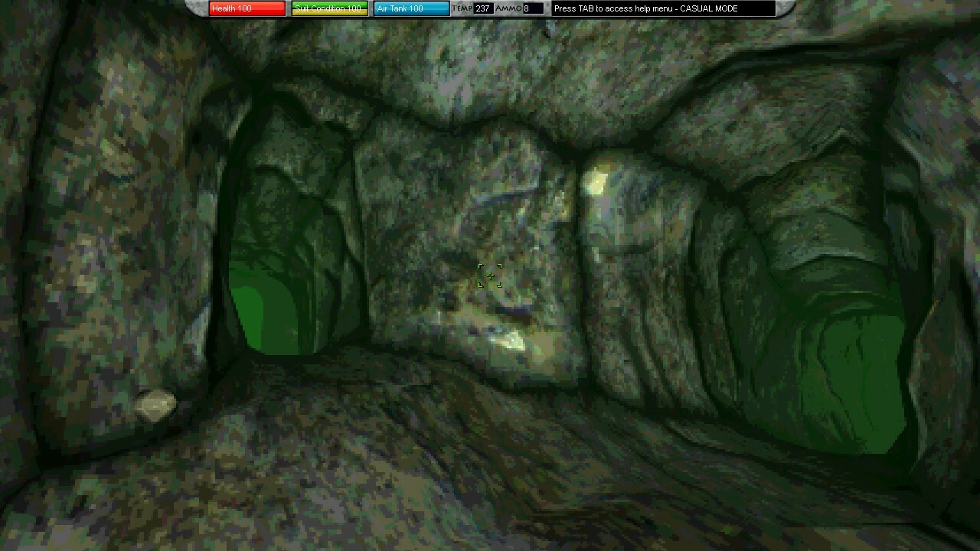The width and height of the screenshot is (980, 551).
Task: Click the crosshair reticle in screen center
Action: 490,275
